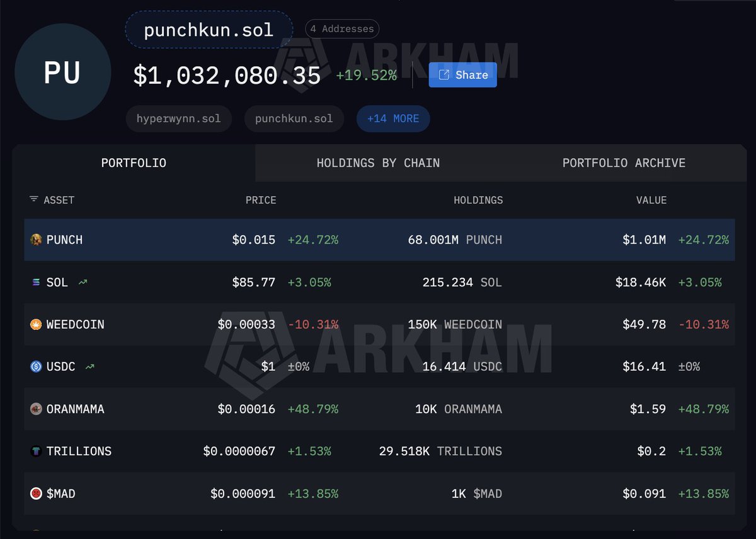Click the Share button
756x539 pixels.
(x=462, y=75)
